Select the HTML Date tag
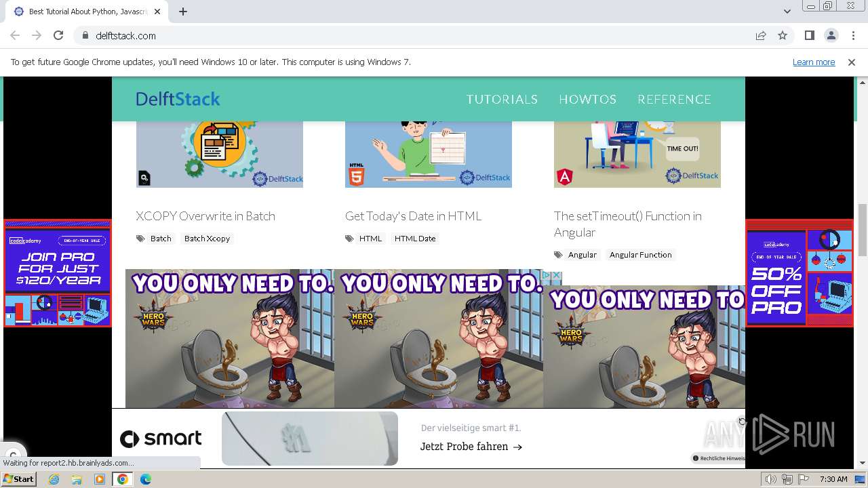 click(x=415, y=239)
